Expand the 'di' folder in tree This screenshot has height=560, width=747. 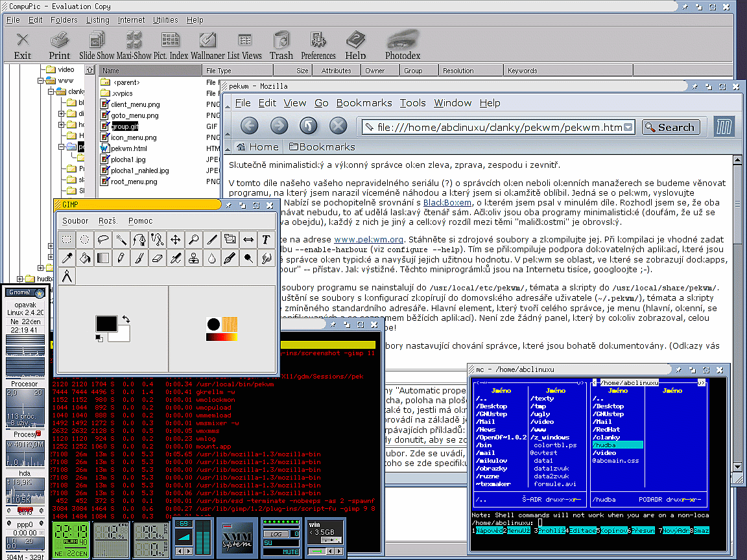61,113
